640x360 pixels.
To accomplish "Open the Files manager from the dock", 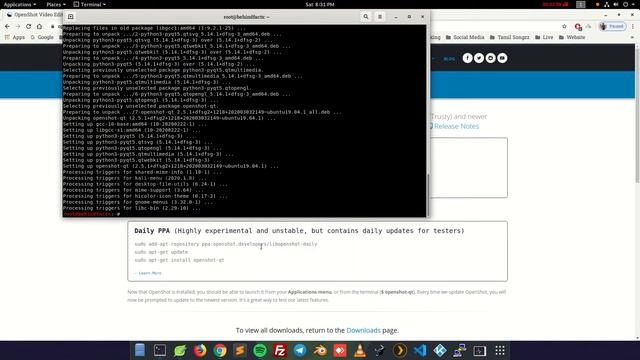I will click(140, 350).
